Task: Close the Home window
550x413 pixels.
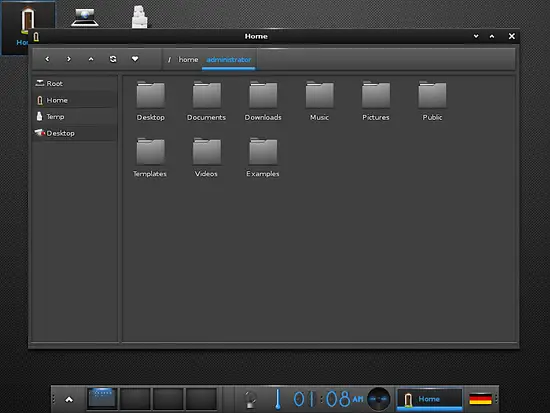Action: pos(512,36)
